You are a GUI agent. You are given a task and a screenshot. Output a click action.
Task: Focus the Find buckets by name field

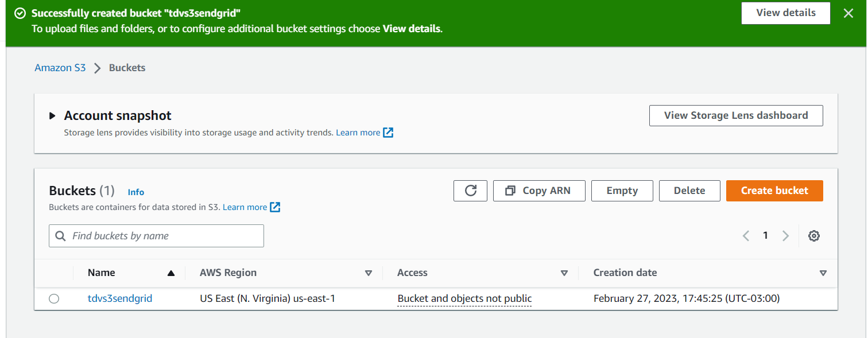156,236
